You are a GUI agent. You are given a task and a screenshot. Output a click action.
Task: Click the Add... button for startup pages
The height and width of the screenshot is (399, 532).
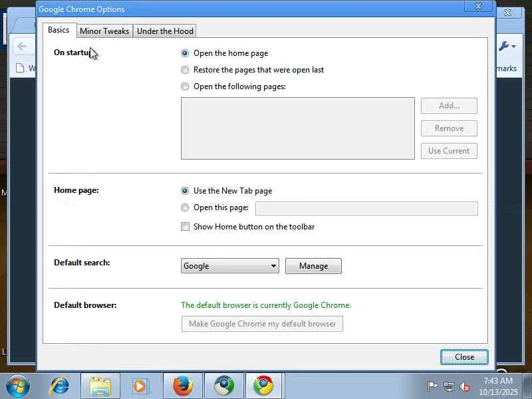450,106
